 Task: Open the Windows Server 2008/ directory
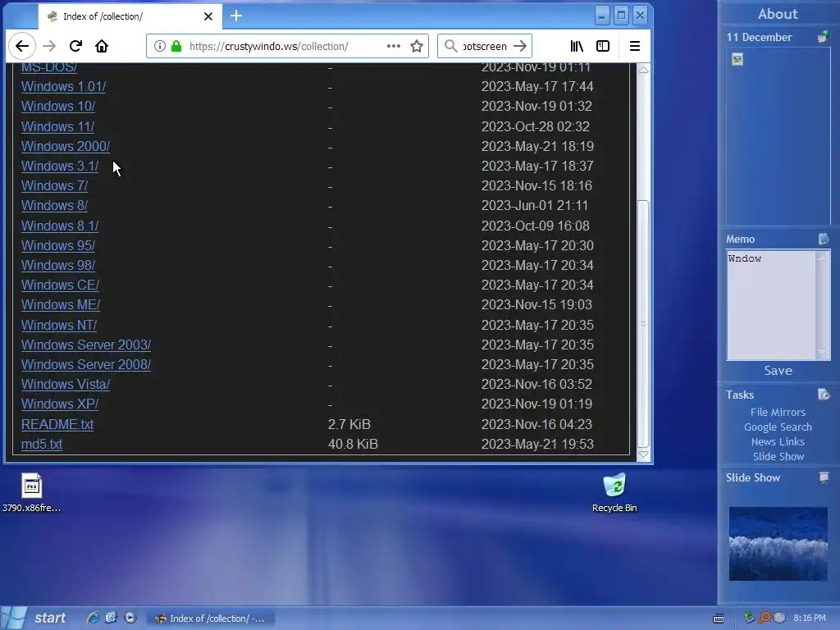pos(86,365)
